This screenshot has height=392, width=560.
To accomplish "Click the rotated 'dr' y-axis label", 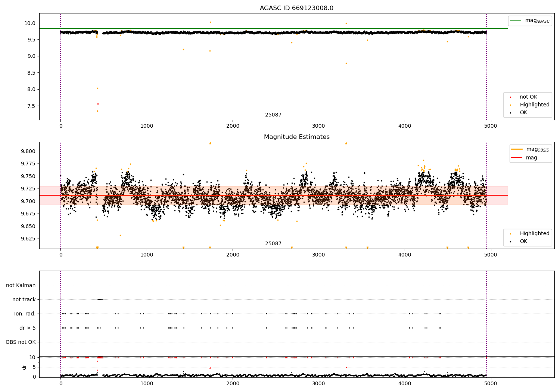I will click(24, 367).
